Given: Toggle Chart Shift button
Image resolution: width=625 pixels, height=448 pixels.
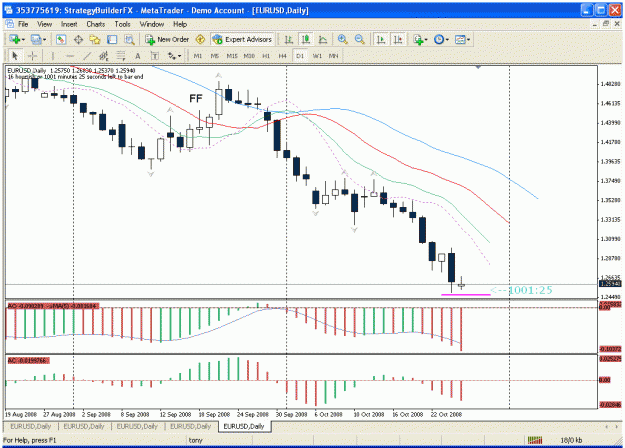Looking at the screenshot, I should [398, 39].
